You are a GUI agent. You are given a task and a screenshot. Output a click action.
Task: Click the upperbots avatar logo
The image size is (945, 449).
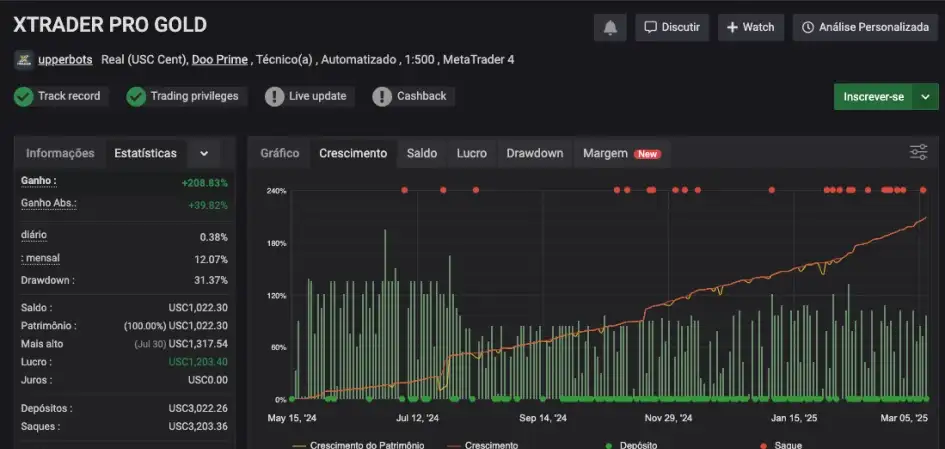tap(23, 60)
